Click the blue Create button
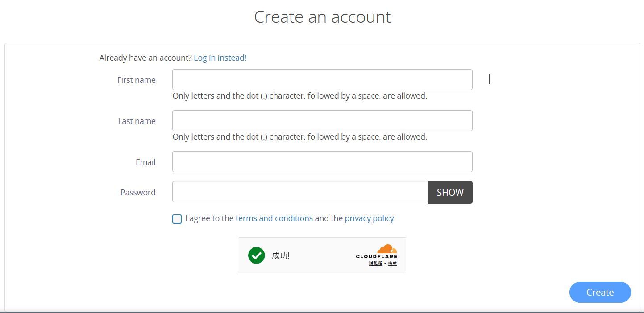644x313 pixels. 600,292
